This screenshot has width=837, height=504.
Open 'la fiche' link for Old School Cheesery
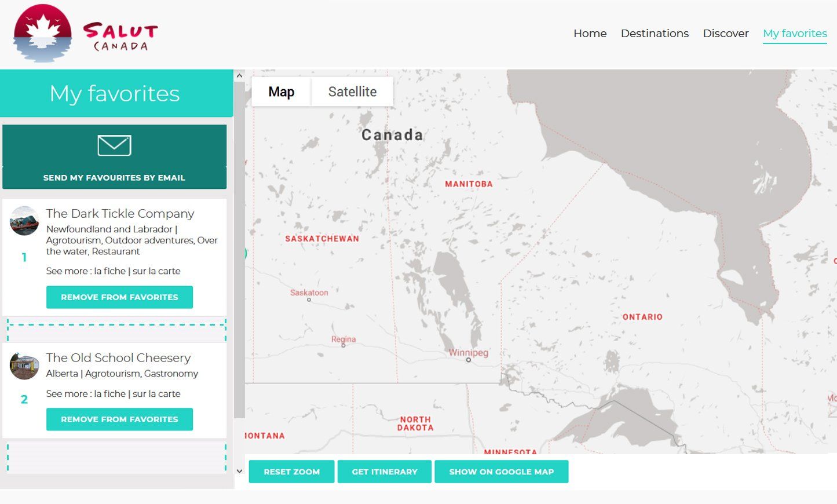109,394
